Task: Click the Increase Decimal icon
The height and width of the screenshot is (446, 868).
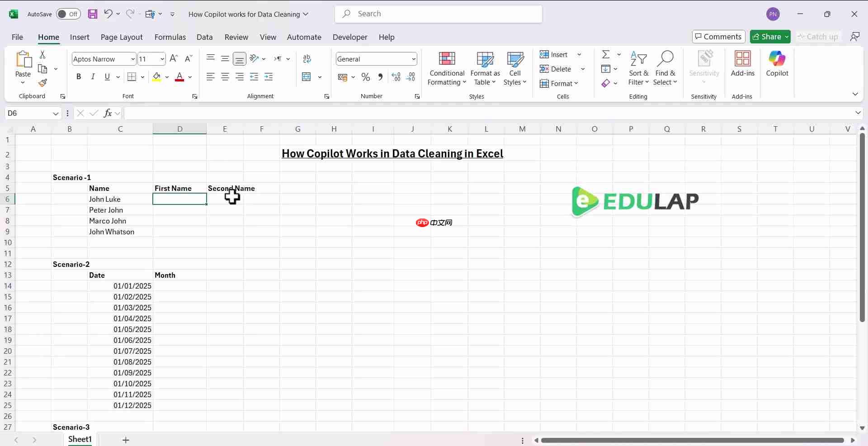Action: coord(396,77)
